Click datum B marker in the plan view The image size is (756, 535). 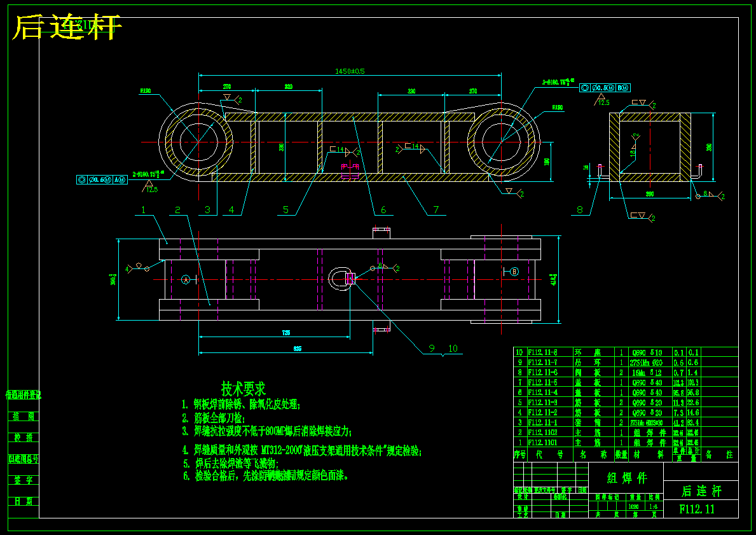514,272
